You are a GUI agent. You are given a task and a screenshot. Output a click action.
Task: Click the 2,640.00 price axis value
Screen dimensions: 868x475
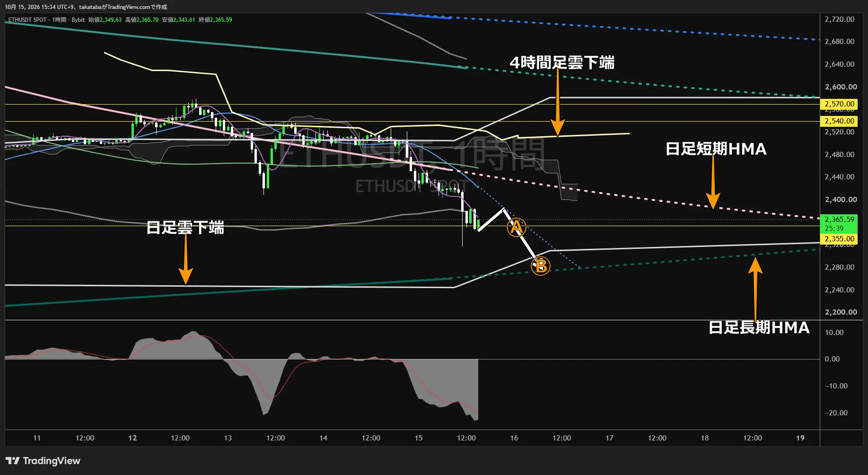tap(839, 64)
